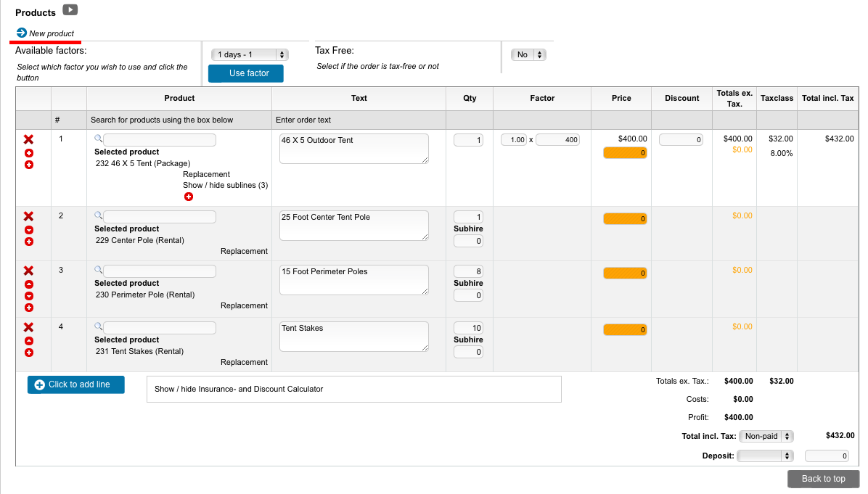Click the Discount field on line 1
Image resolution: width=868 pixels, height=494 pixels.
pos(681,140)
